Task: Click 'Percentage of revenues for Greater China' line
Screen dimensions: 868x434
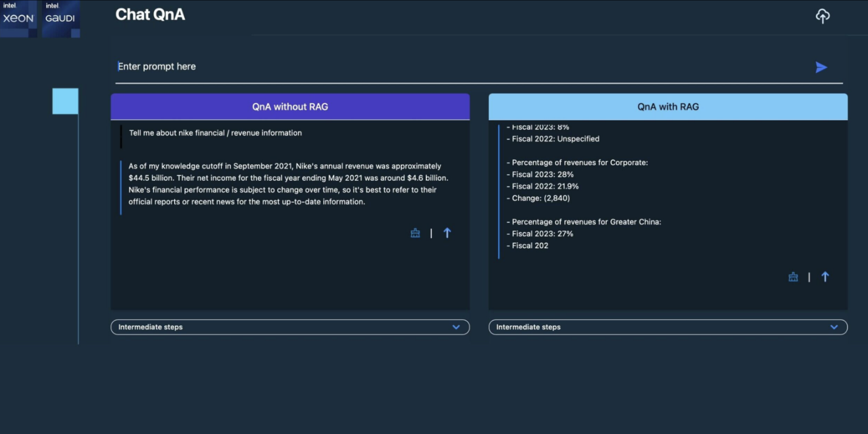Action: [x=584, y=222]
